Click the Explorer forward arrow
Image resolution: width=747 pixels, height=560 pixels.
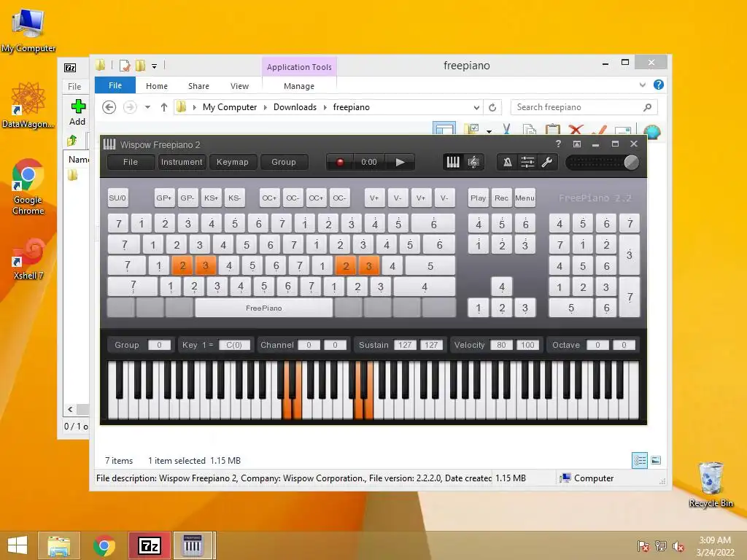pyautogui.click(x=130, y=107)
